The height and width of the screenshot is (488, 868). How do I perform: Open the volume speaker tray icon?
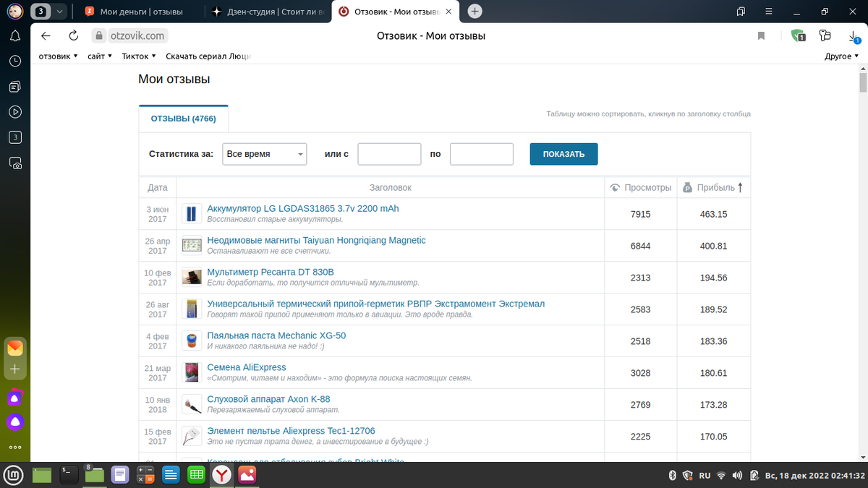pyautogui.click(x=737, y=476)
